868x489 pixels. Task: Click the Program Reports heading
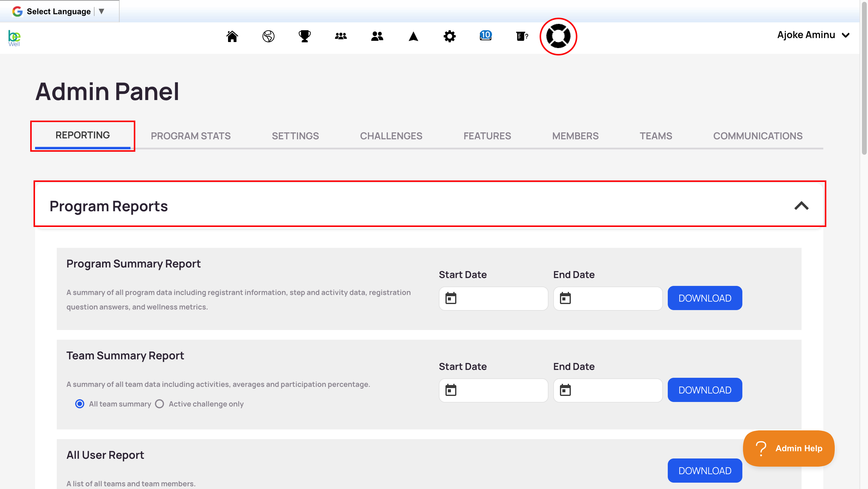108,206
